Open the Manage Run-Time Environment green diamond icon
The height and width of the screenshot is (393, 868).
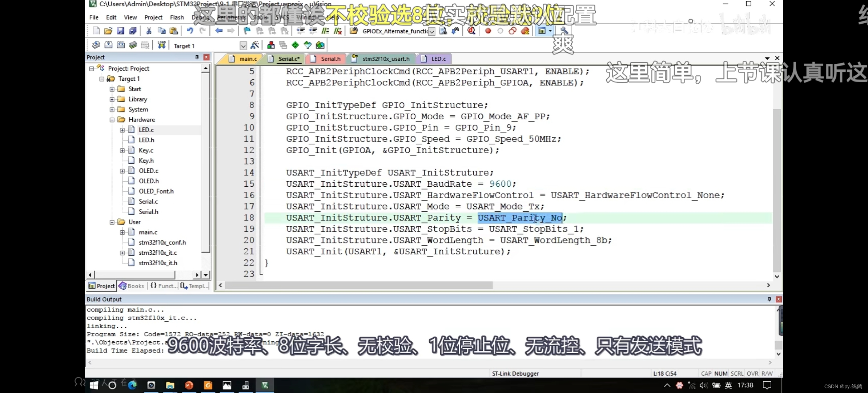pos(295,45)
